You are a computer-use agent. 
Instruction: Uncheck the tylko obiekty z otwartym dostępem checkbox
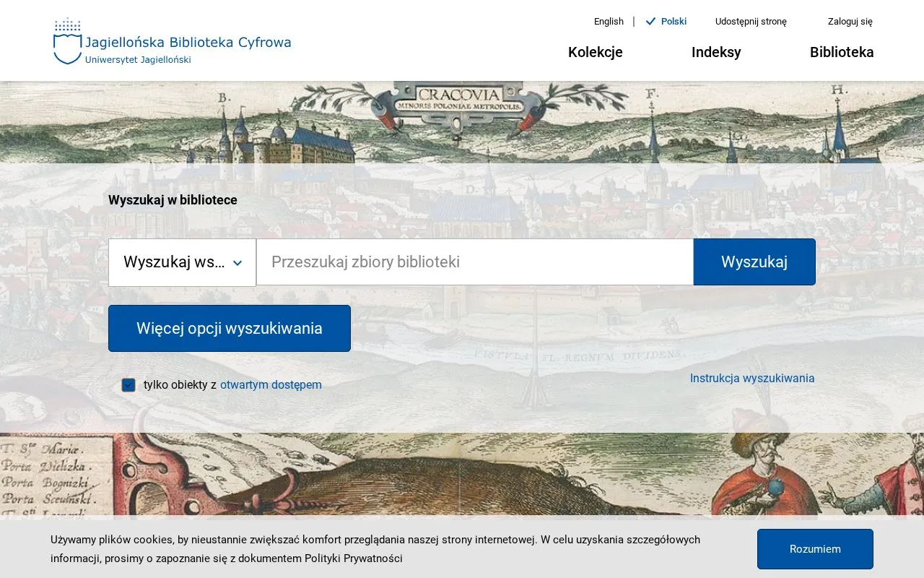coord(128,385)
